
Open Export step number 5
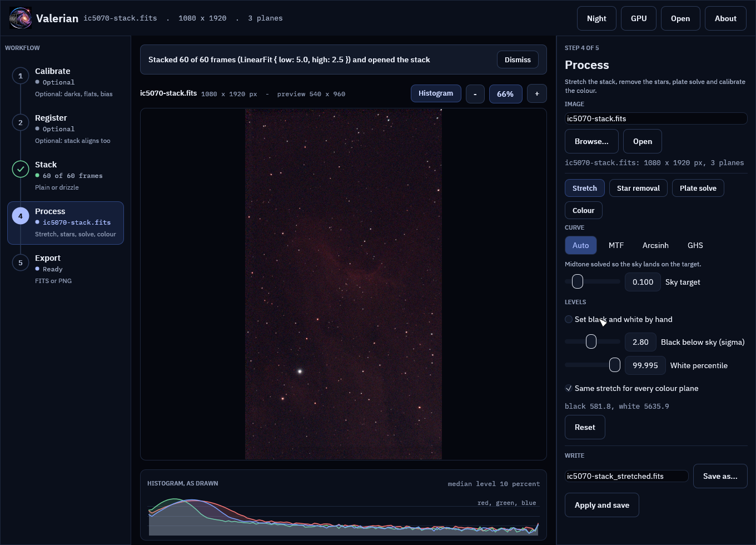click(x=21, y=262)
